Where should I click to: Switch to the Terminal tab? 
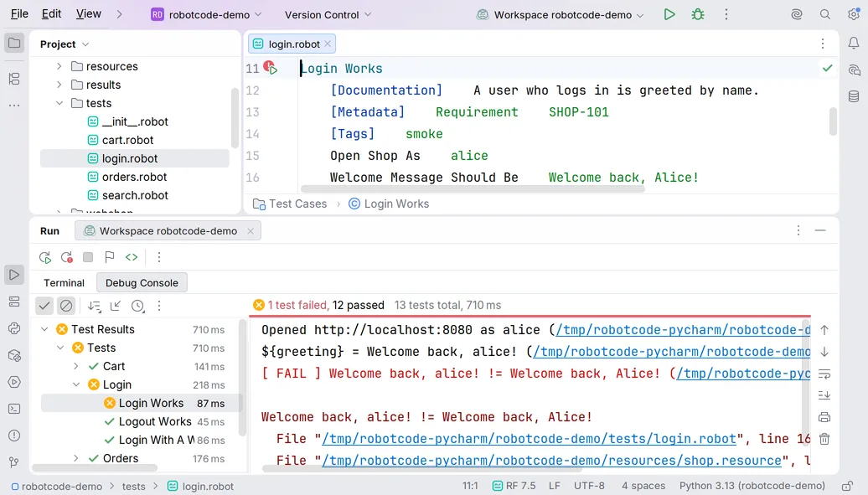click(65, 283)
